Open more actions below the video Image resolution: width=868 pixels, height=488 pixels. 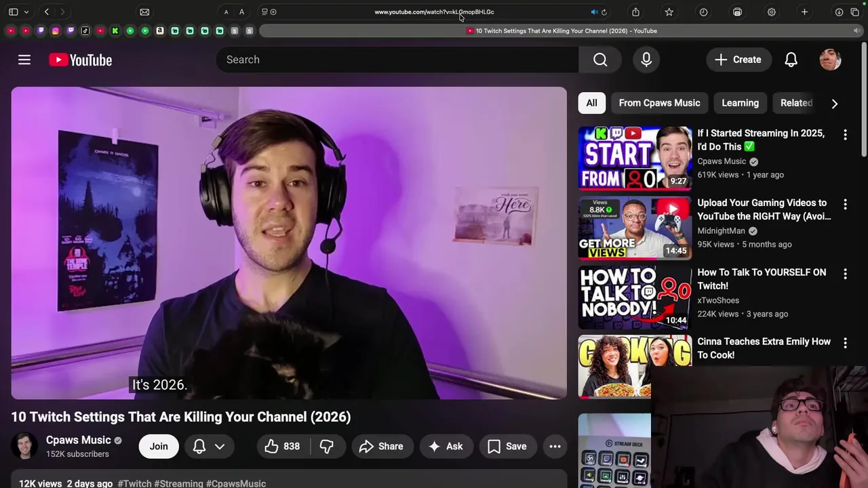point(555,446)
